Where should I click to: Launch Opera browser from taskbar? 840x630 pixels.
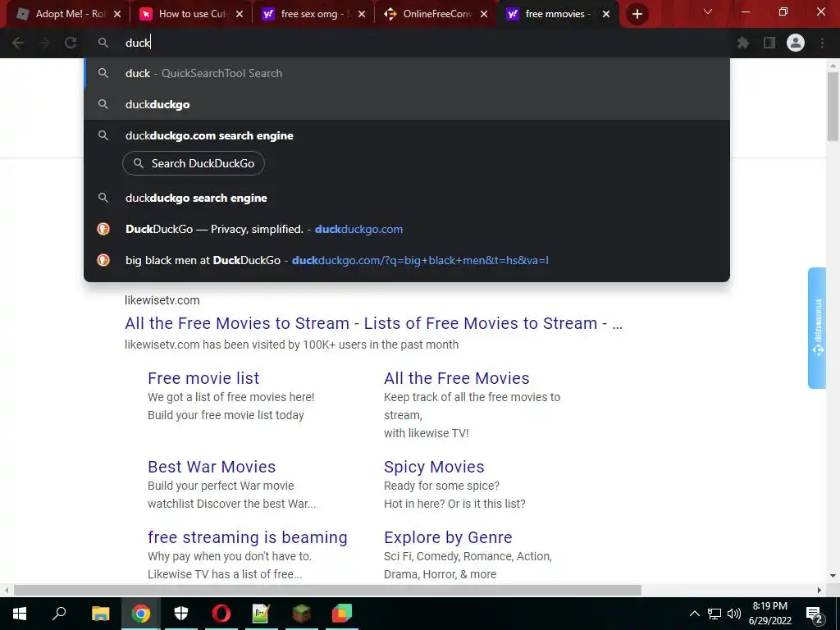point(221,614)
